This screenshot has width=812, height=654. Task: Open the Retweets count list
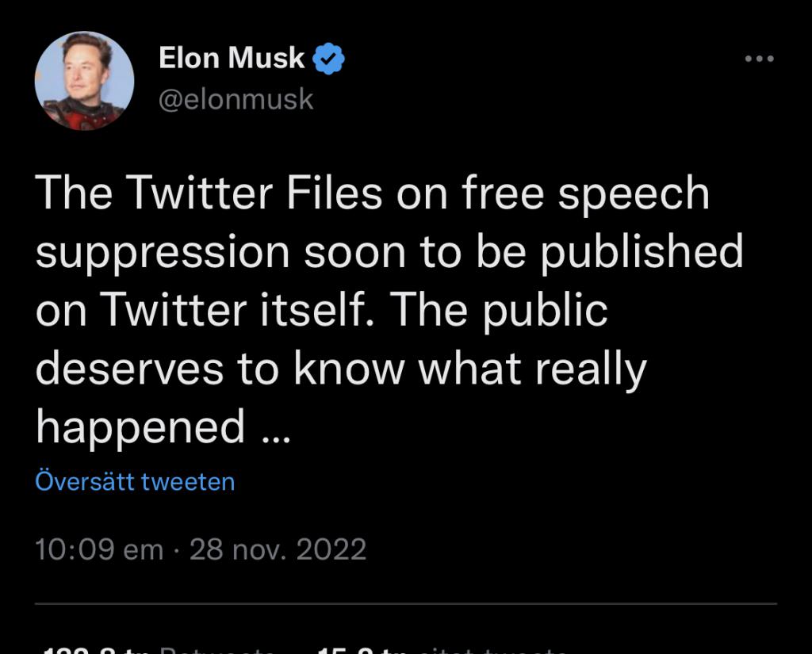[158, 650]
